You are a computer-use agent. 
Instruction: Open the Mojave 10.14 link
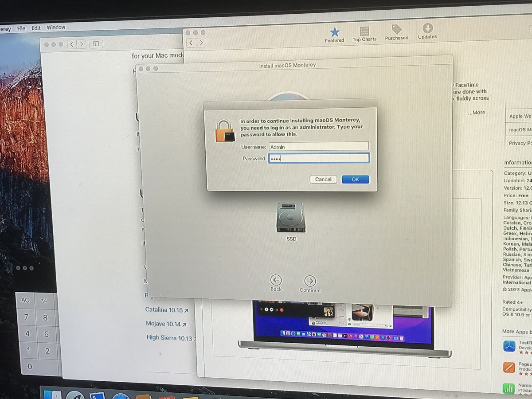pyautogui.click(x=166, y=324)
